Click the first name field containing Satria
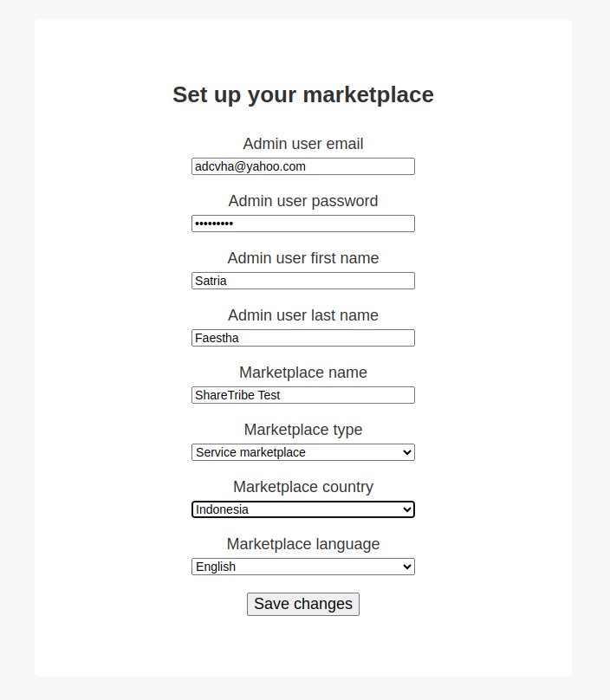The height and width of the screenshot is (700, 610). 302,281
